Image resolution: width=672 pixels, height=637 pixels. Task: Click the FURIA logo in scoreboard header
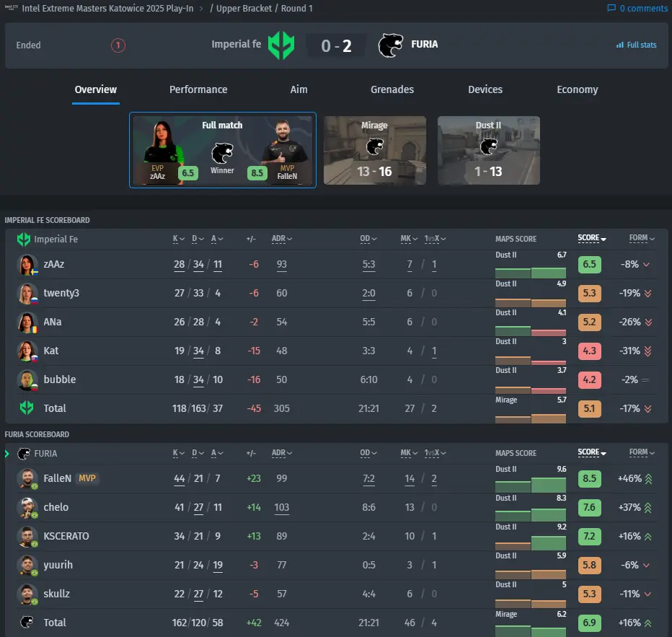click(24, 454)
